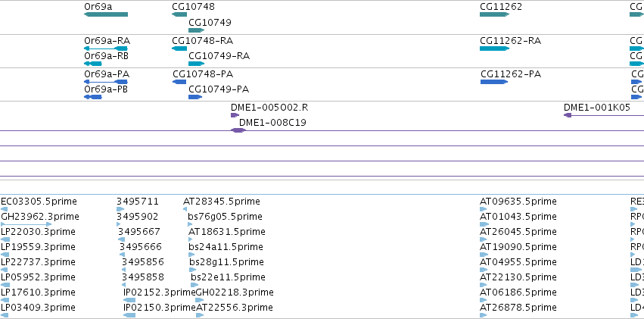
Task: Click the Or69a-PB protein glyph
Action: [93, 97]
